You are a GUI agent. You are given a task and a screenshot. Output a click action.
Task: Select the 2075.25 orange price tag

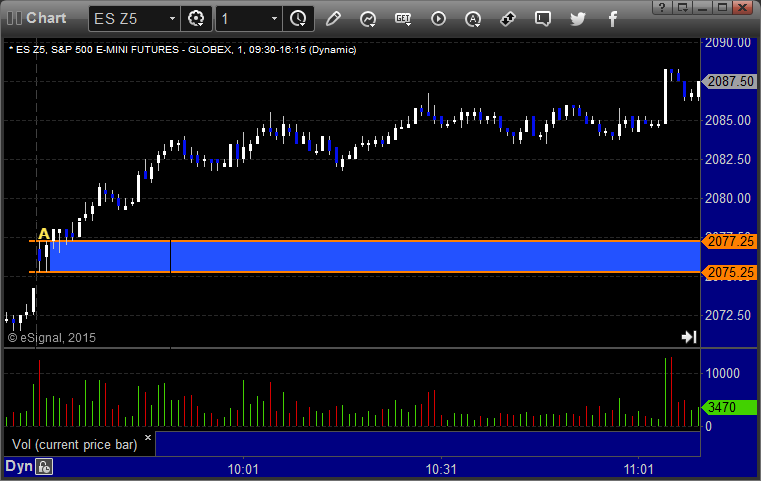729,272
